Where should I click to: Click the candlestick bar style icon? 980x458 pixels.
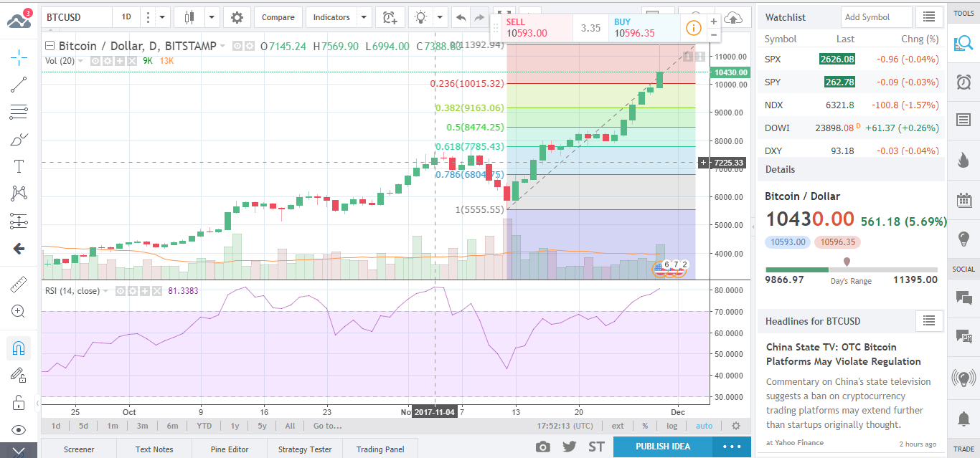coord(189,17)
